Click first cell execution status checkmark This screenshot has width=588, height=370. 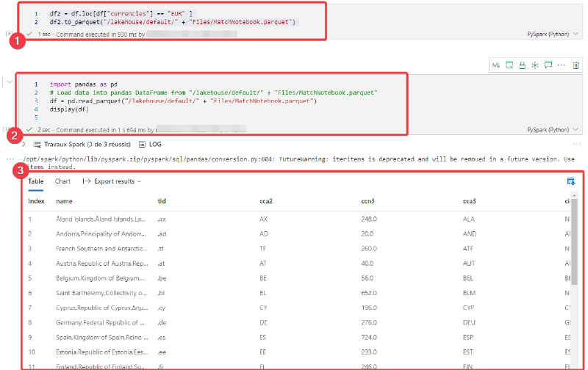29,34
